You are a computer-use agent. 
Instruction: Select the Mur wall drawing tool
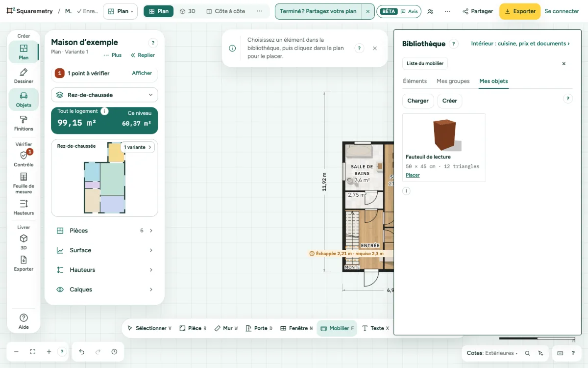click(x=226, y=328)
